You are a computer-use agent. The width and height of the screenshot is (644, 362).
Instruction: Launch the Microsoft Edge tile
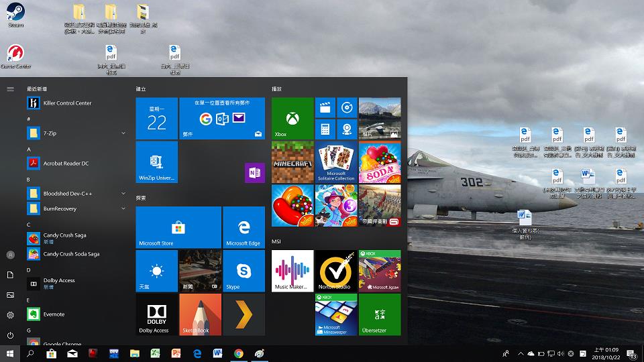(244, 227)
